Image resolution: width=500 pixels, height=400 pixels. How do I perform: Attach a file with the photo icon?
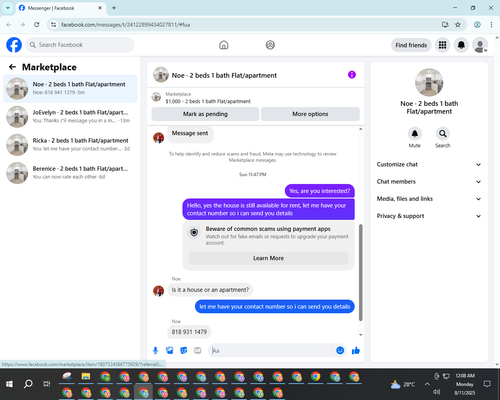coord(170,350)
